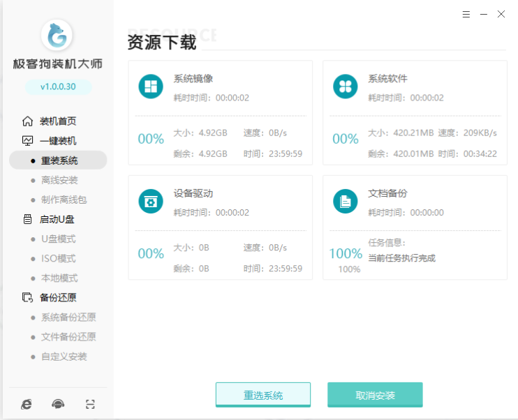
Task: Open 制作离线包 option
Action: coord(63,200)
